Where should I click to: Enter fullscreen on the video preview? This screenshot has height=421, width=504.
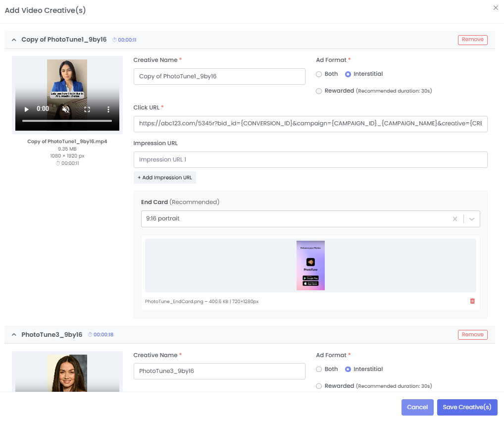(87, 109)
